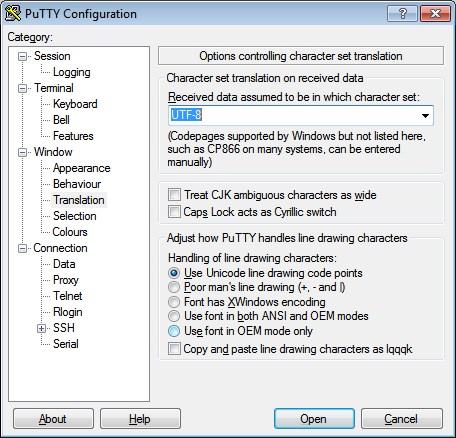Open the Connection category
This screenshot has height=438, width=456.
[60, 248]
